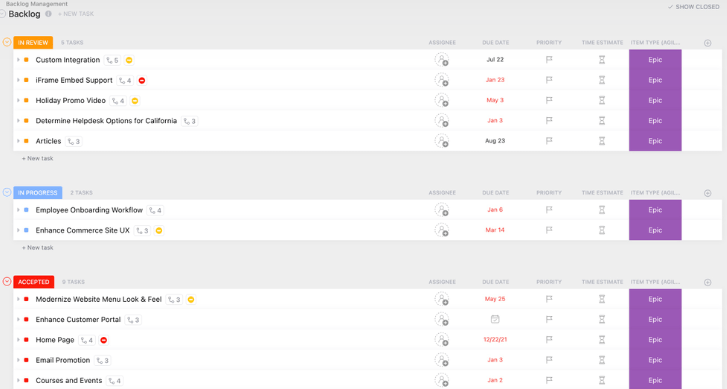Add new task under In Progress
Viewport: 727px width, 389px height.
click(x=38, y=248)
